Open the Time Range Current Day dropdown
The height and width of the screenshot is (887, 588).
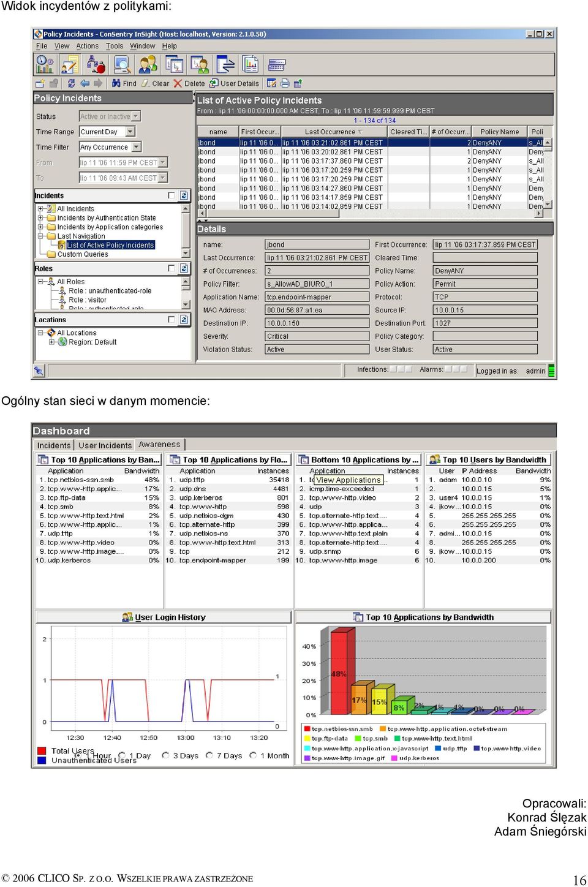click(x=130, y=132)
